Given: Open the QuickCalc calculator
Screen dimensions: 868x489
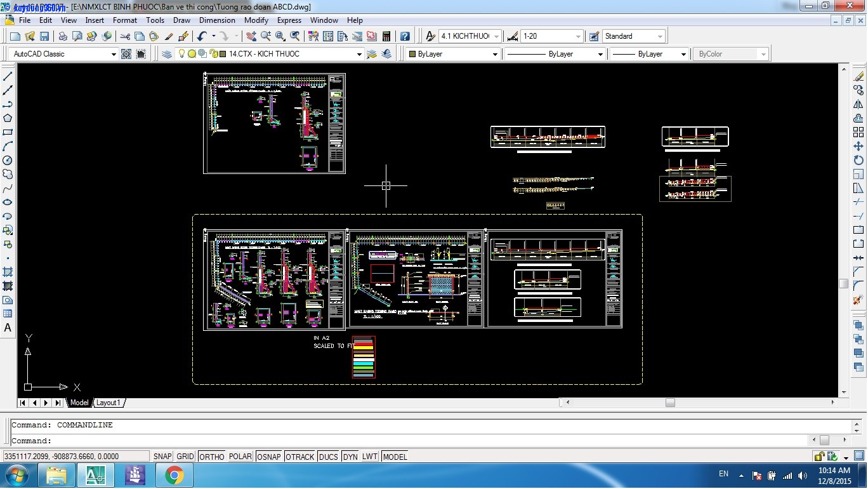Looking at the screenshot, I should pos(386,36).
